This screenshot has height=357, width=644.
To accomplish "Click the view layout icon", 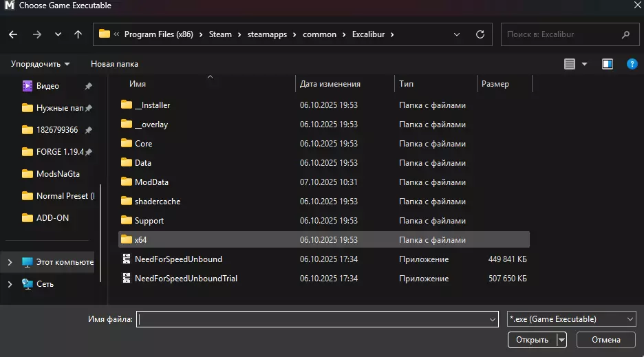I will [570, 64].
